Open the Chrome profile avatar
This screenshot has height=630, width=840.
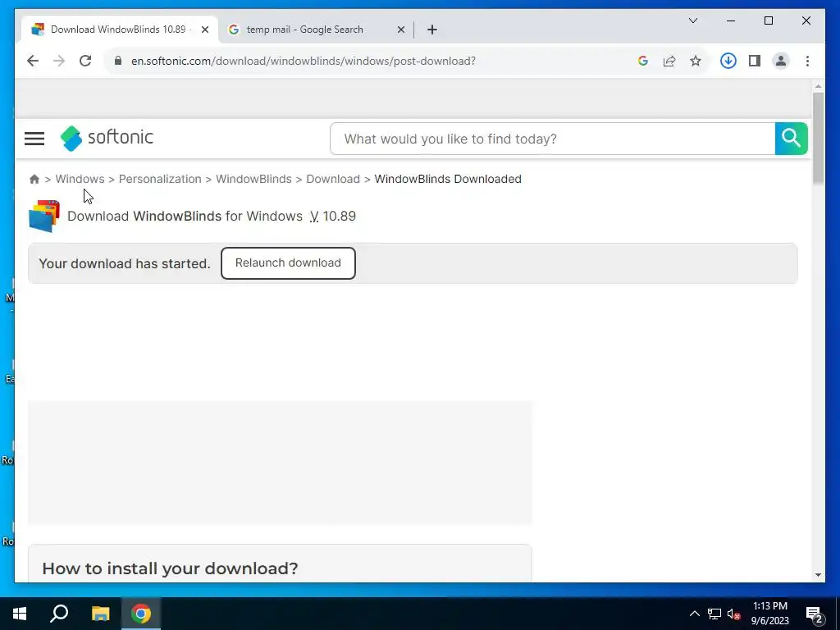(781, 61)
